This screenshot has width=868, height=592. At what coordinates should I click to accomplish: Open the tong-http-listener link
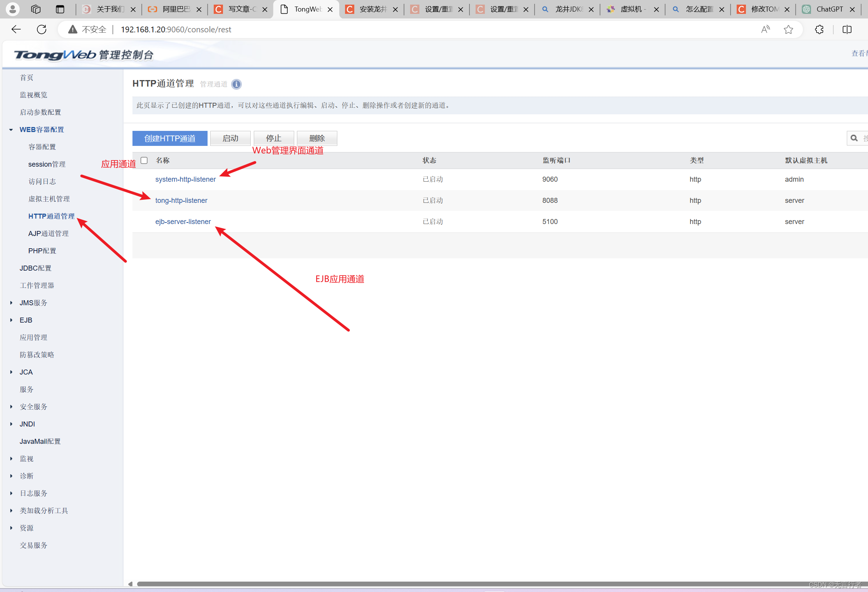(x=181, y=201)
